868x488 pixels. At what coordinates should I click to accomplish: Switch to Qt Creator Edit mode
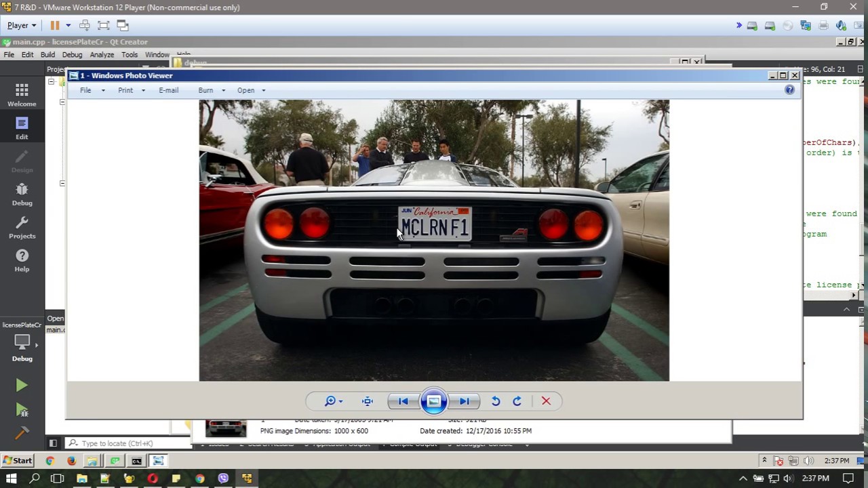(x=22, y=128)
